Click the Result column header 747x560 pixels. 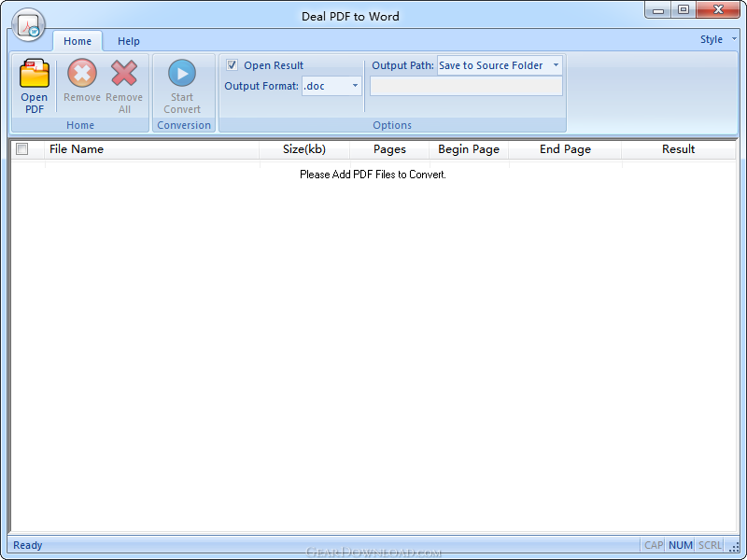pos(679,149)
